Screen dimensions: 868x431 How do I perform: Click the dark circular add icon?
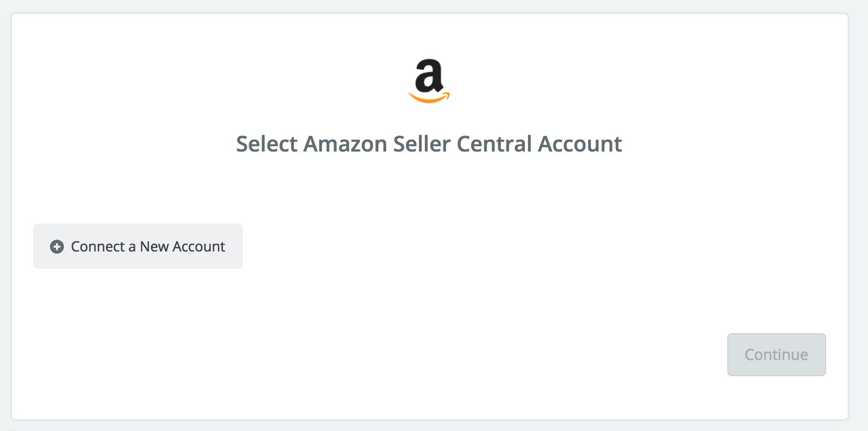point(57,247)
